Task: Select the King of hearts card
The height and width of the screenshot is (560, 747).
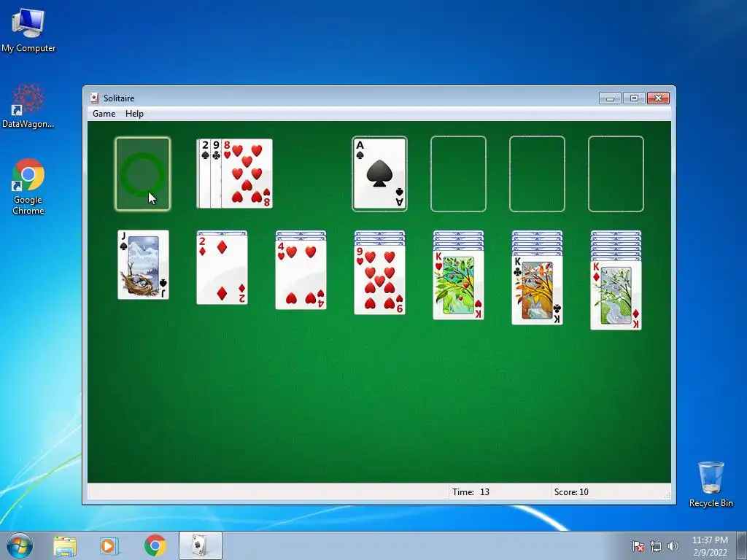Action: 458,285
